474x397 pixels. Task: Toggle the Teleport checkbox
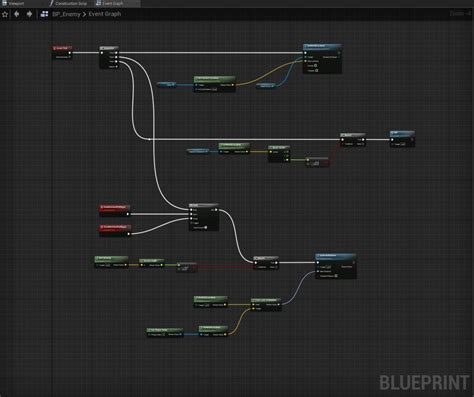point(316,70)
